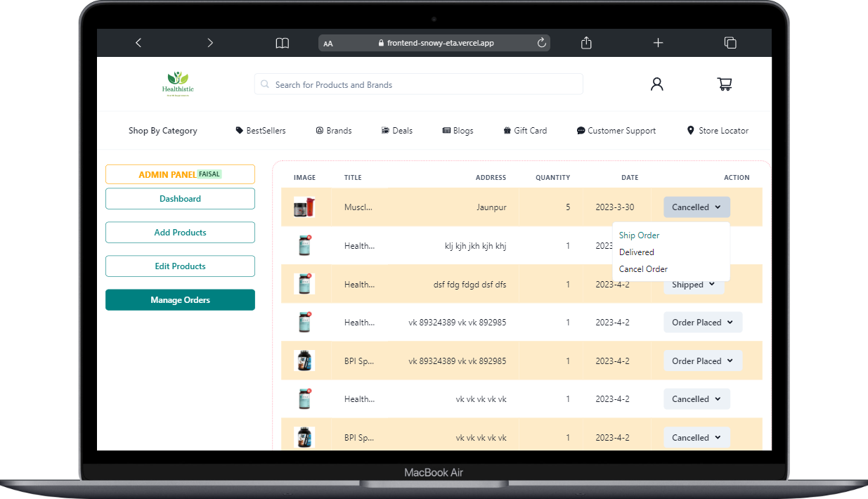Click the DATE column header
Image resolution: width=868 pixels, height=499 pixels.
tap(630, 178)
